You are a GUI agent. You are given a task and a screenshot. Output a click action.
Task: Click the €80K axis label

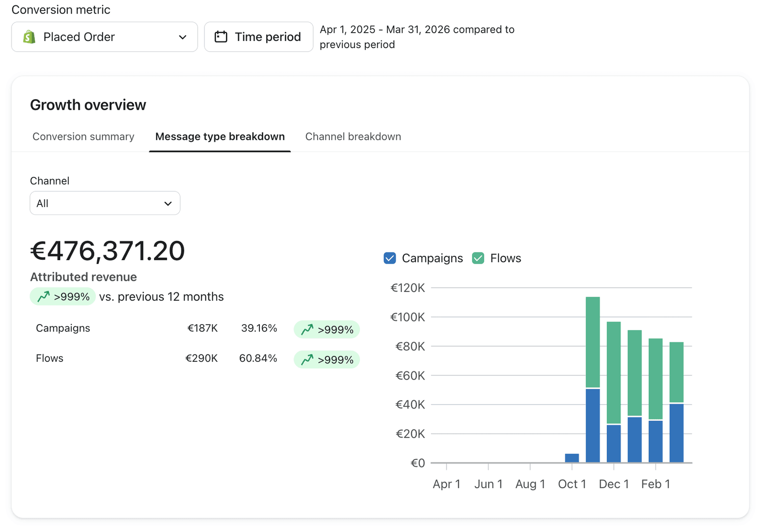click(x=410, y=346)
